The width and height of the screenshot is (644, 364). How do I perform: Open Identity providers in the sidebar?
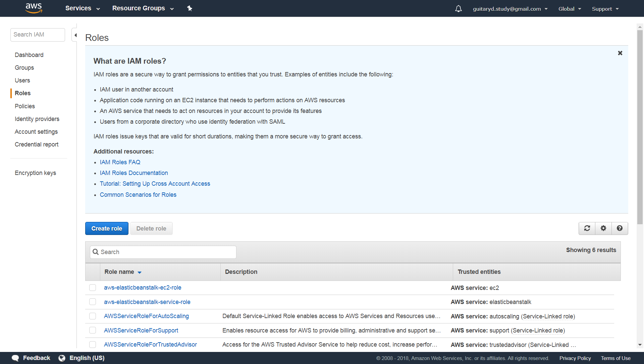pyautogui.click(x=37, y=119)
